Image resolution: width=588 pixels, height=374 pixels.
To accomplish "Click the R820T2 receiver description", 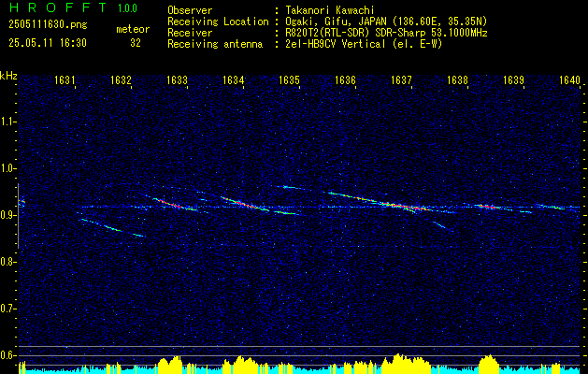I will 387,33.
